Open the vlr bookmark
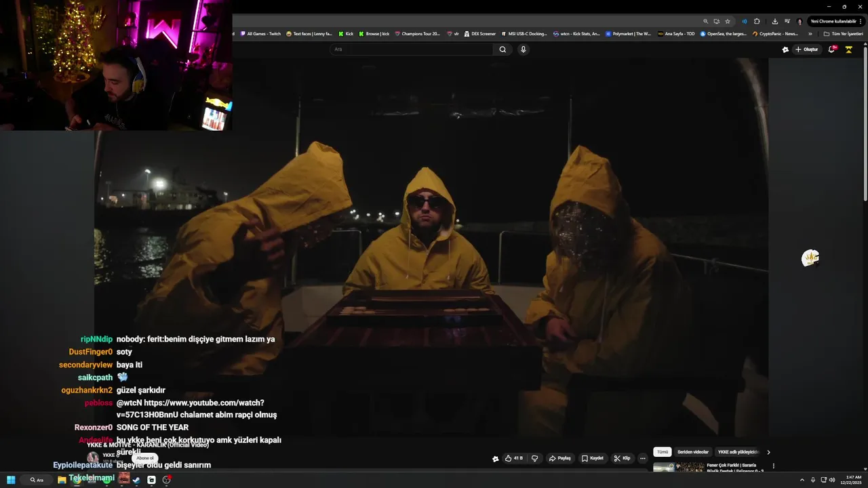The height and width of the screenshot is (488, 868). tap(453, 33)
